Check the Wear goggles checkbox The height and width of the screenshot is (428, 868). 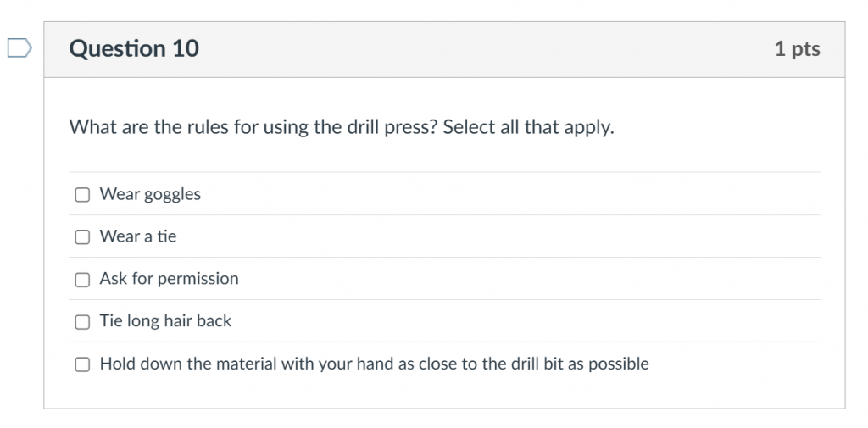[82, 194]
